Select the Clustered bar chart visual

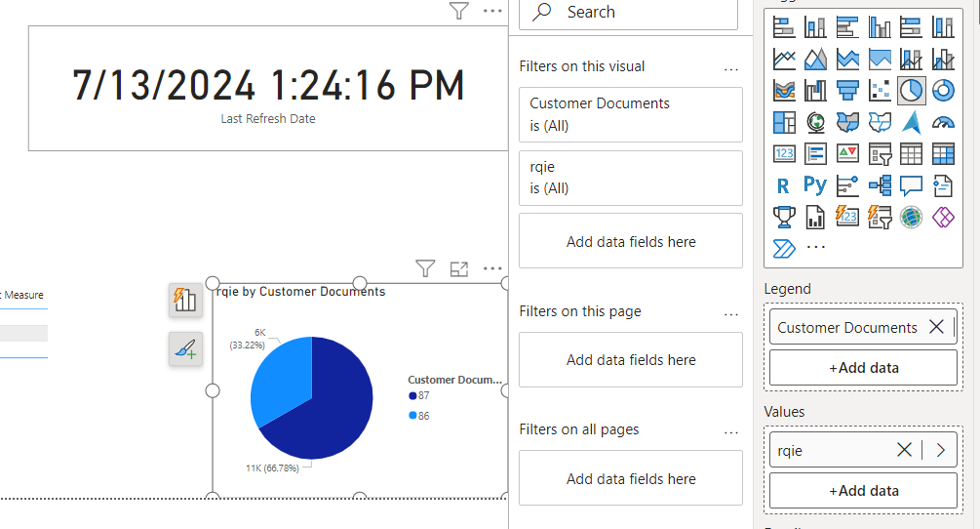coord(847,27)
